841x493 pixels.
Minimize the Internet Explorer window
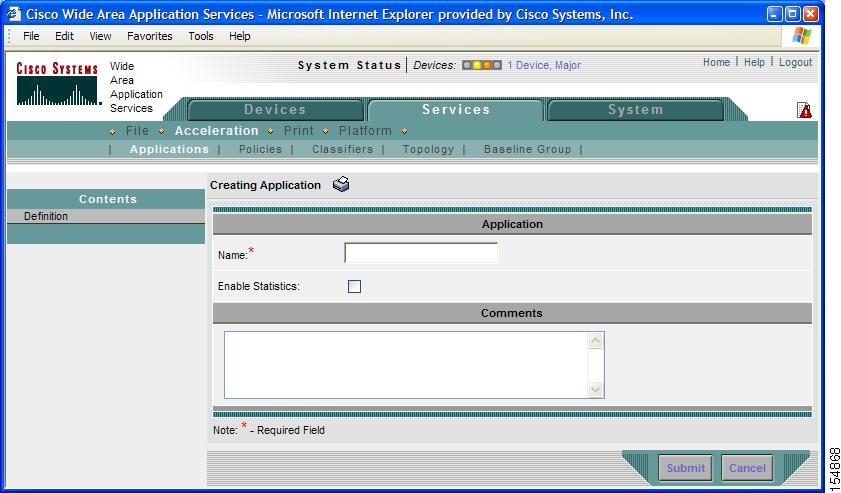point(774,14)
